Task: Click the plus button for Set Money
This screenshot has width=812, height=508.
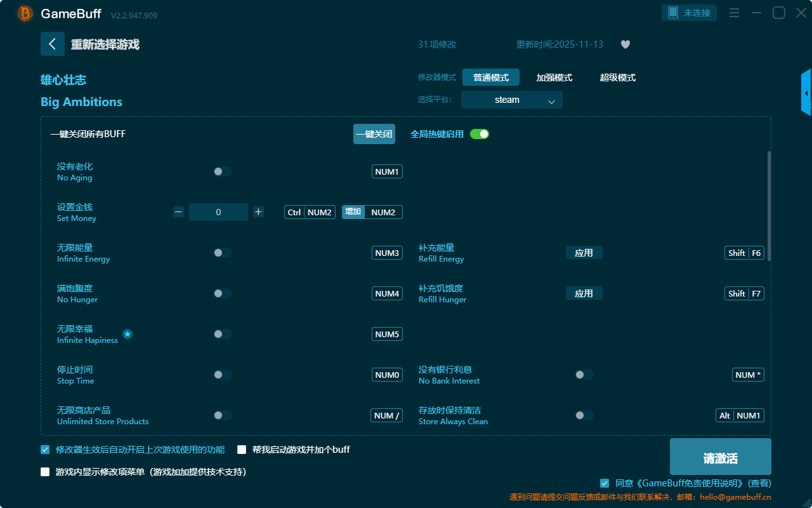Action: 258,212
